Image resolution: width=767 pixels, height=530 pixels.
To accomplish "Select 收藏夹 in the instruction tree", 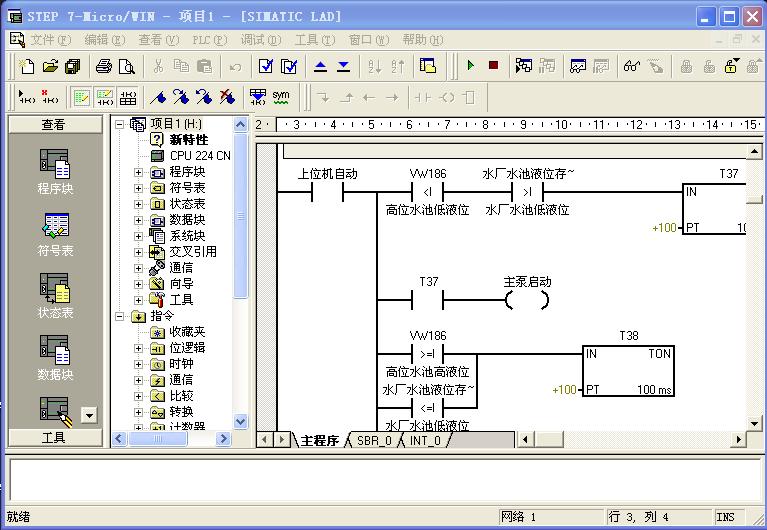I will click(187, 332).
